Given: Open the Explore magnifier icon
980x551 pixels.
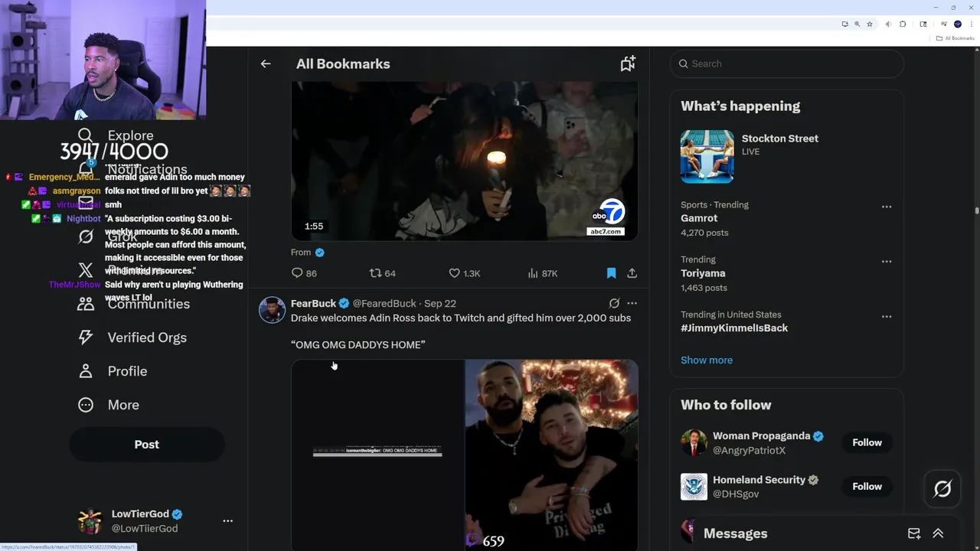Looking at the screenshot, I should pos(86,135).
